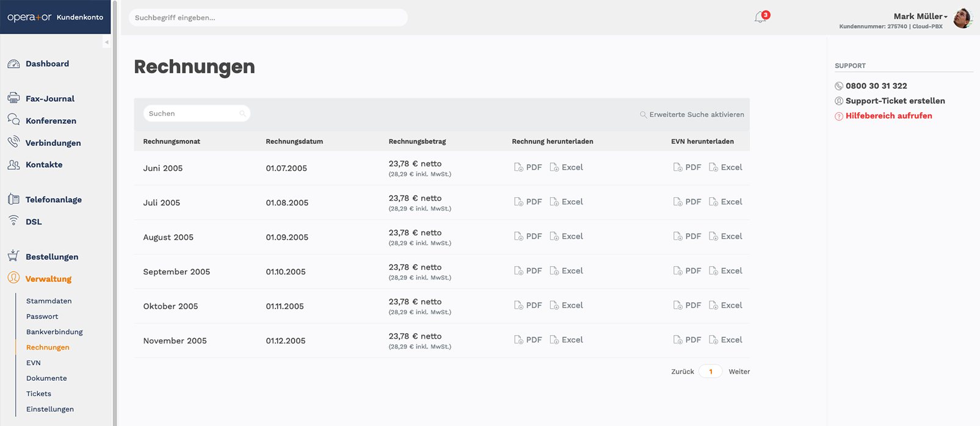Open Tickets in the Verwaltung submenu
This screenshot has height=426, width=980.
(38, 394)
